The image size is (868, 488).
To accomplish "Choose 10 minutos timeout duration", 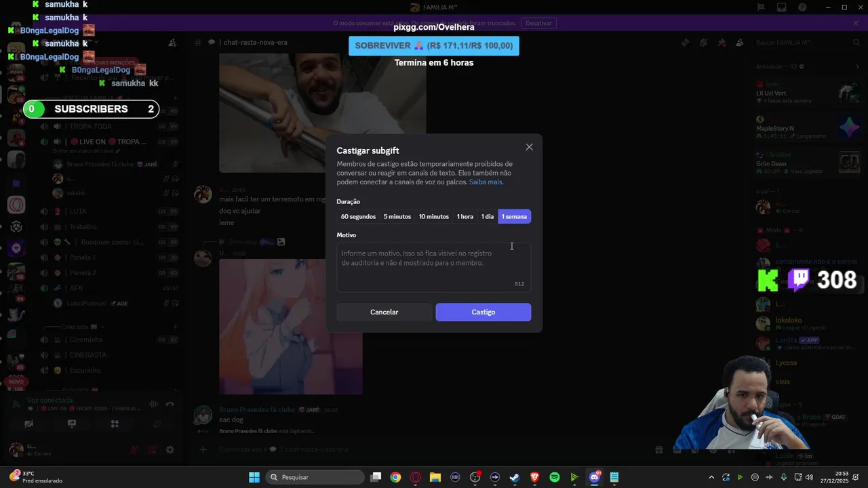I will [434, 217].
